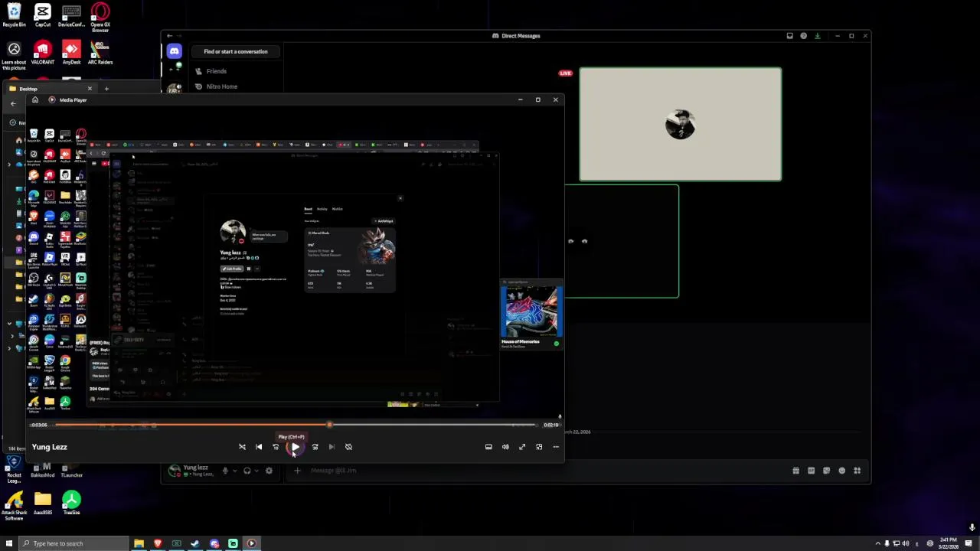
Task: Toggle shuffle in Media Player
Action: 242,447
